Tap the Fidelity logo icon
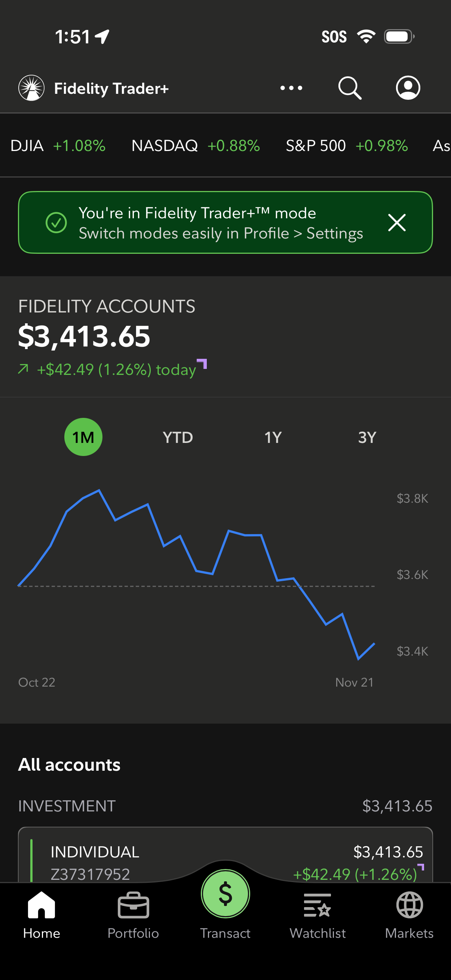The width and height of the screenshot is (451, 980). 31,88
